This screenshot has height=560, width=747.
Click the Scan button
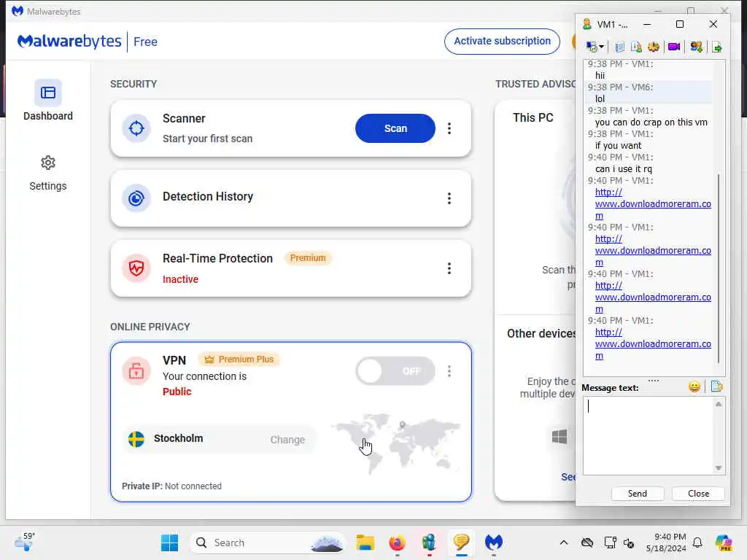coord(395,128)
